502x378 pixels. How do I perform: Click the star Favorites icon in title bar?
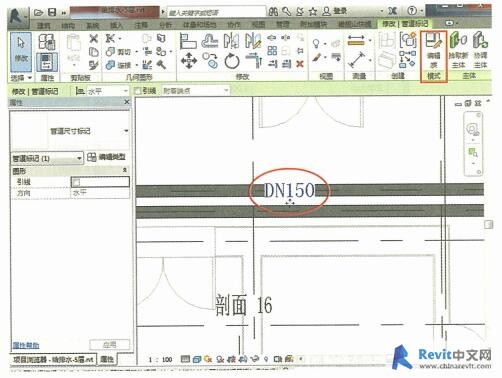pyautogui.click(x=313, y=12)
